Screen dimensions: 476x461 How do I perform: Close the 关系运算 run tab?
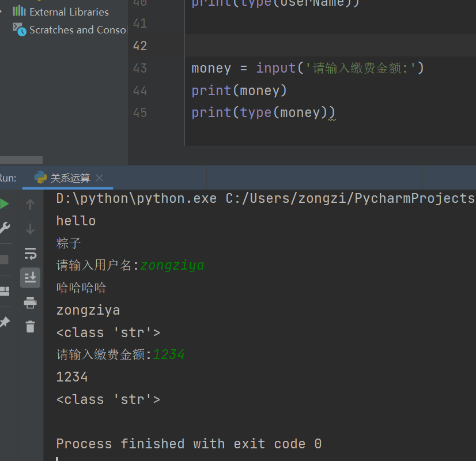99,178
